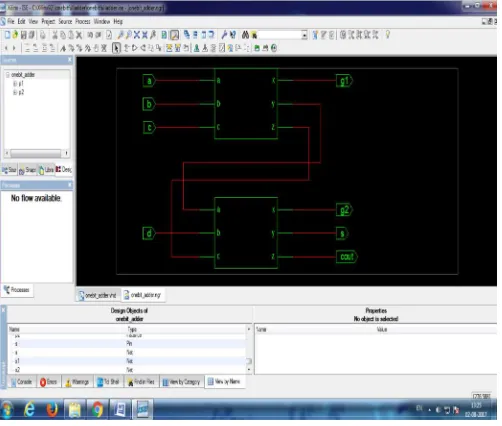
Task: Click the Paste toolbar icon
Action: coord(71,35)
